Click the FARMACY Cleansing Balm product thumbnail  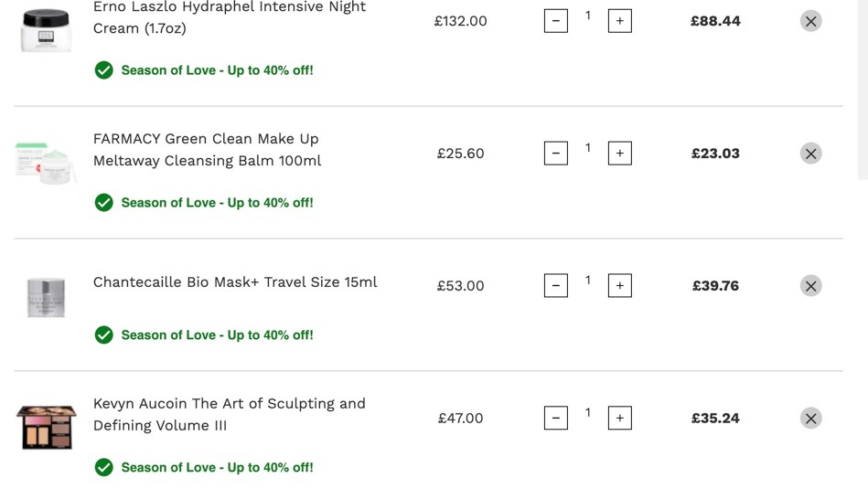(47, 163)
